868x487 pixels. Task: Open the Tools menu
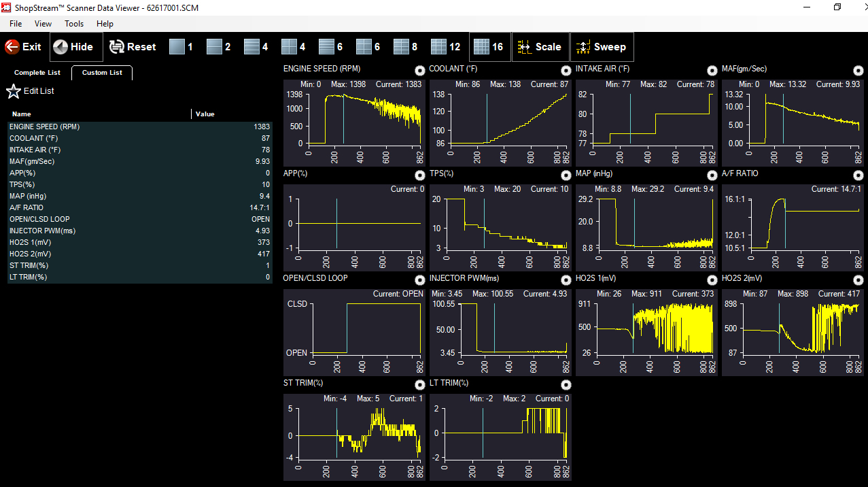(74, 24)
